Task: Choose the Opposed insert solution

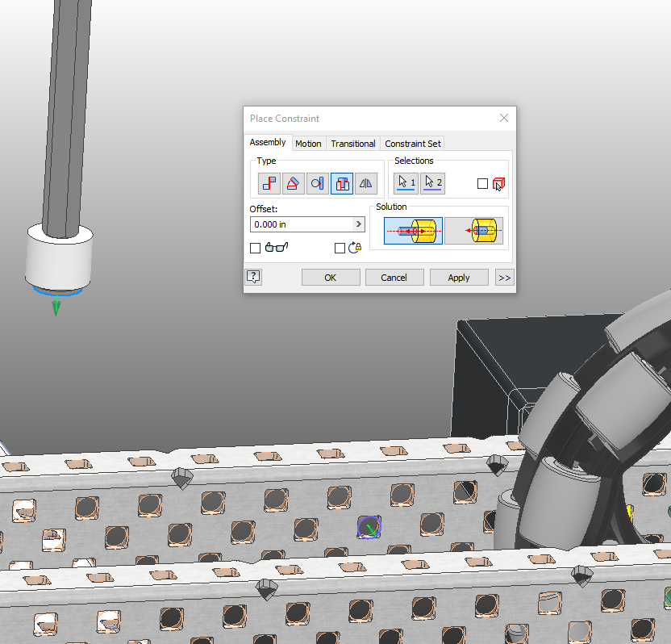Action: click(414, 231)
